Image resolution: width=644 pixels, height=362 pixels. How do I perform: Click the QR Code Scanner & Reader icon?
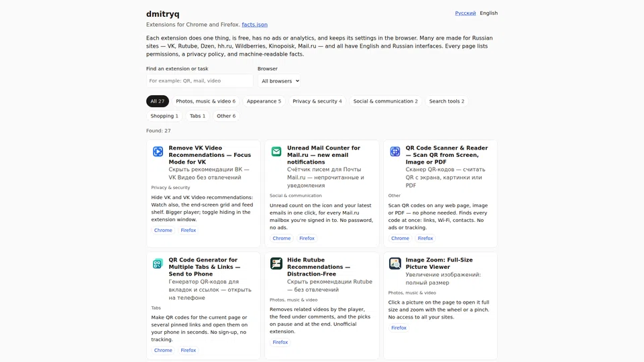pos(395,152)
